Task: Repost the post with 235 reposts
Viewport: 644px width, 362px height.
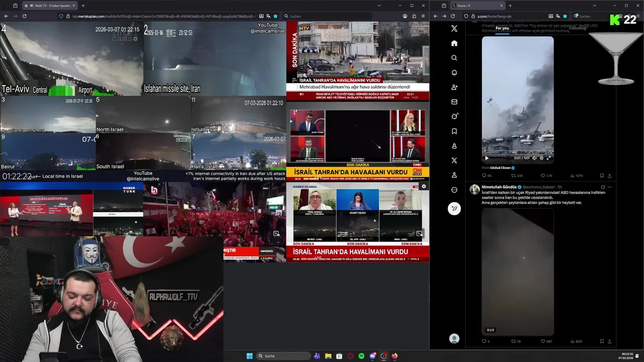Action: [517, 175]
